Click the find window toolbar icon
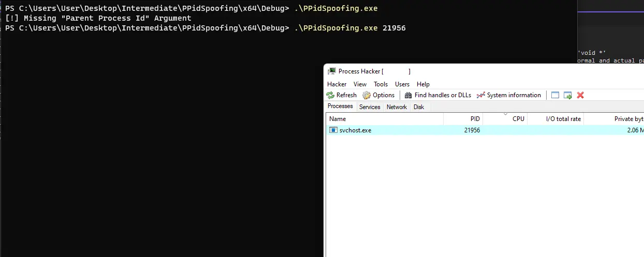Screen dimensions: 644x257 555,95
